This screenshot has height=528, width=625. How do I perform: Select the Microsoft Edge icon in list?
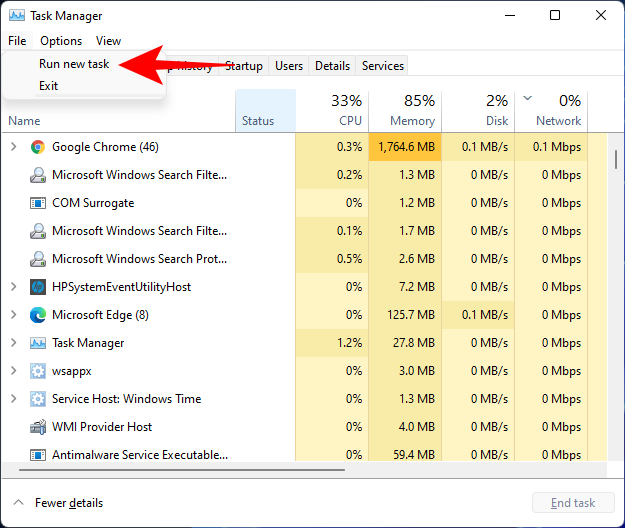(x=38, y=315)
